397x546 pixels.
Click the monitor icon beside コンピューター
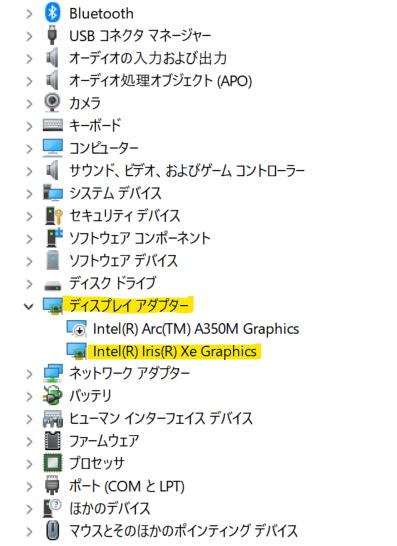[x=53, y=148]
